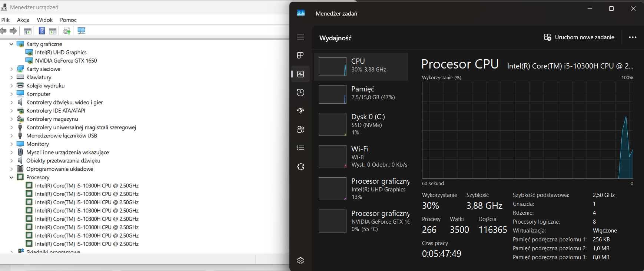Click the Procesy count 266
Screen dimensions: 644x271
429,230
